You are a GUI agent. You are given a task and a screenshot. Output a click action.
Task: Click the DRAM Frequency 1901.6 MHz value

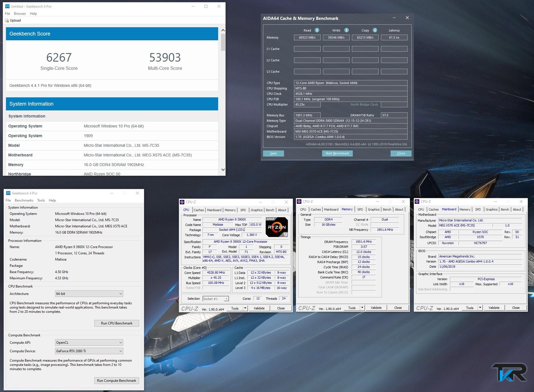point(364,242)
